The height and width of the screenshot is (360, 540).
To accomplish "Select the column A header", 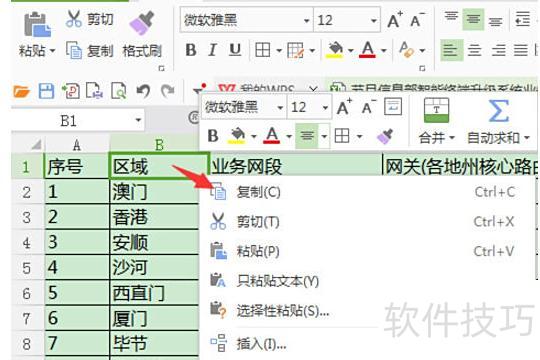I will coord(77,145).
